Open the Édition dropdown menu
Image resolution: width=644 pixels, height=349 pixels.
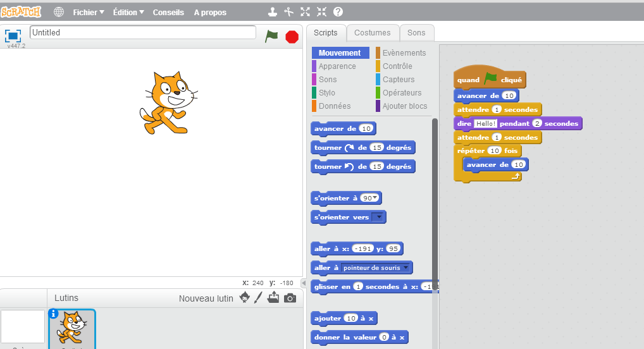[128, 12]
